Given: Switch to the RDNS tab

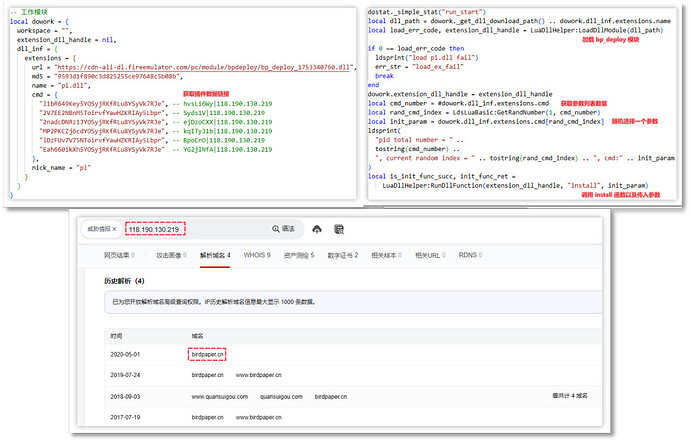Looking at the screenshot, I should pos(469,256).
